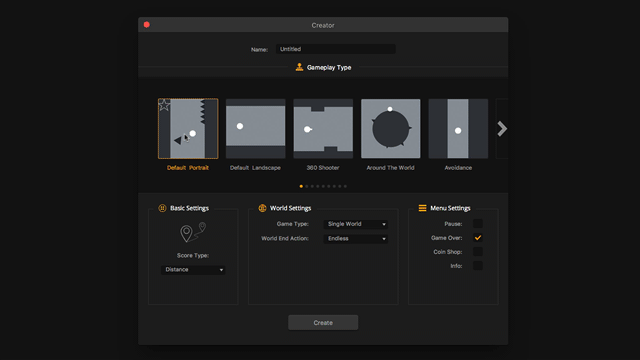Click the map pin distance icon
The image size is (640, 360).
193,232
